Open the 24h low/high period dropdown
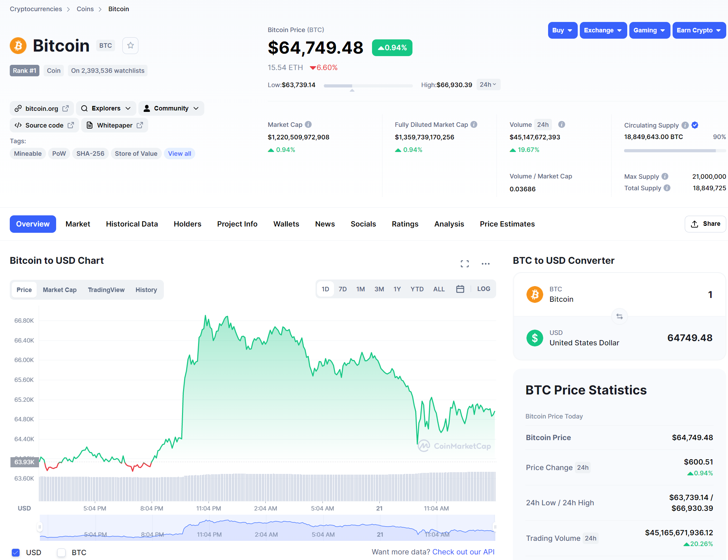The height and width of the screenshot is (560, 728). [488, 85]
